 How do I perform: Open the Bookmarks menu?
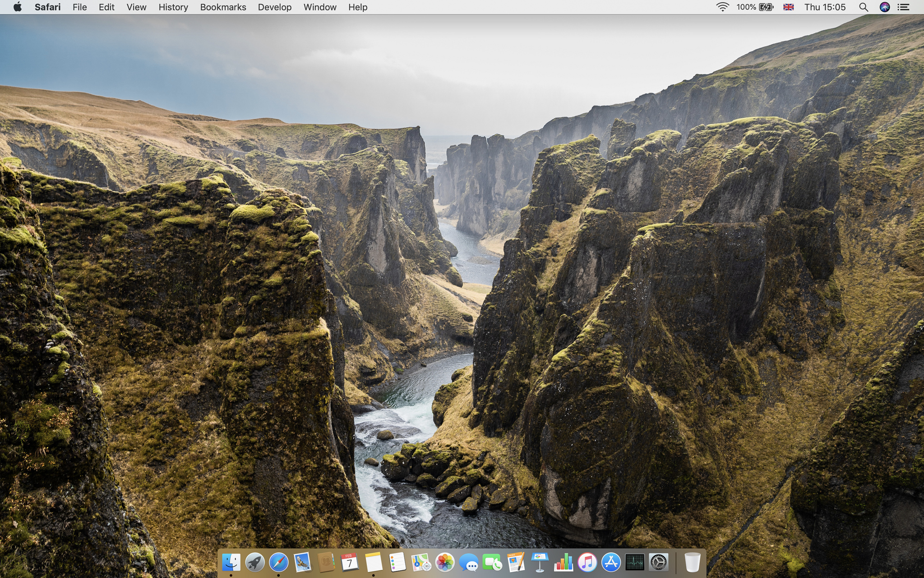pyautogui.click(x=223, y=7)
